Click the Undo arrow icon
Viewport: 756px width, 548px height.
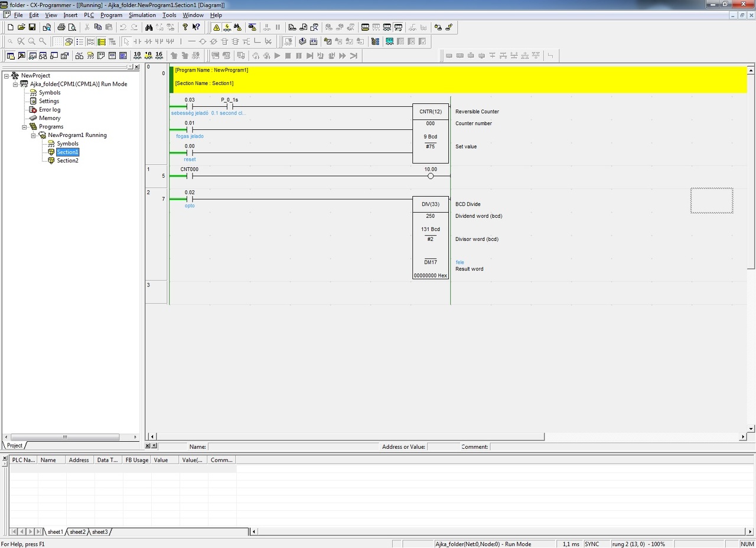click(123, 27)
